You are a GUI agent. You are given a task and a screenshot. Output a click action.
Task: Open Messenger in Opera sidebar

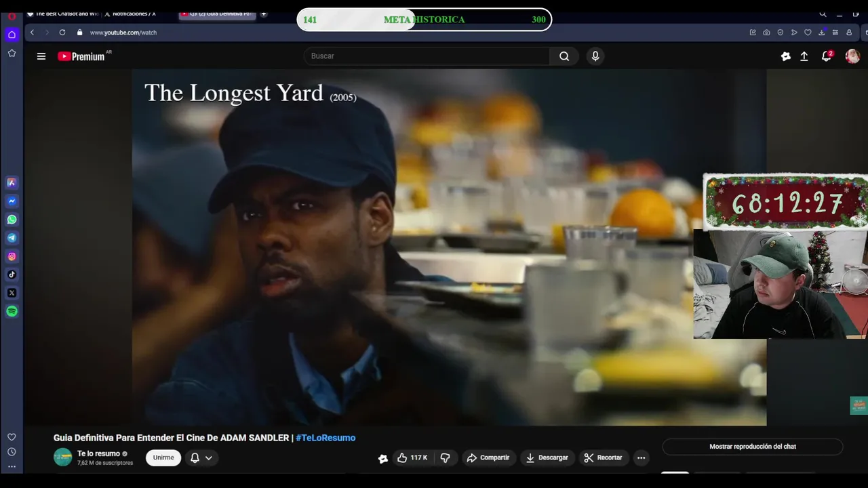pos(12,201)
